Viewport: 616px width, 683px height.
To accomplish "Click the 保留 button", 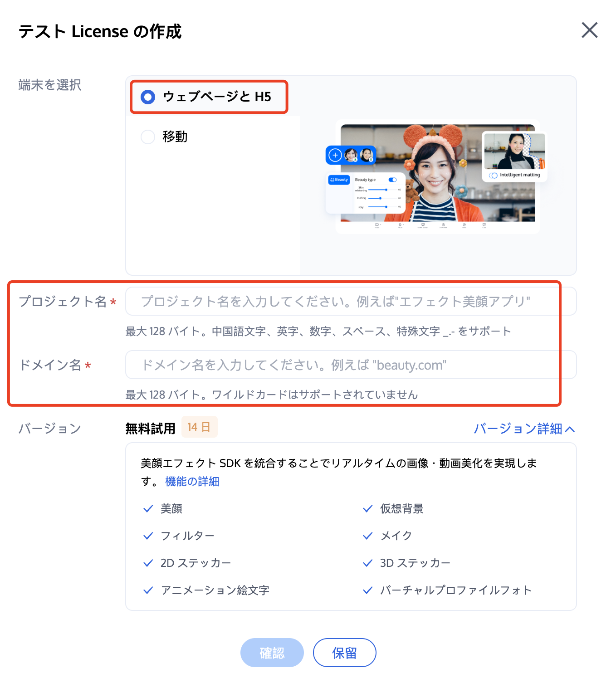I will point(344,653).
